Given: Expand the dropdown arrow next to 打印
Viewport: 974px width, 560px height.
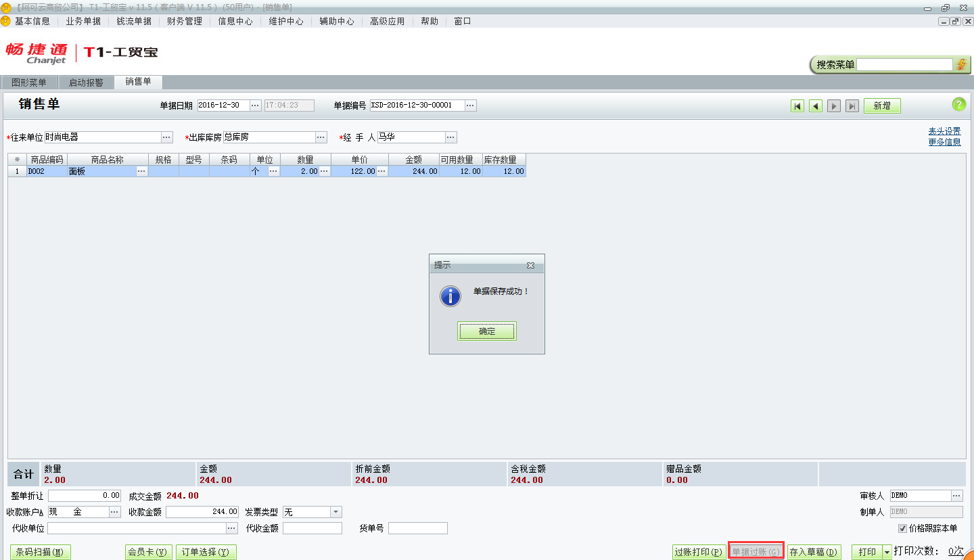Looking at the screenshot, I should [887, 552].
